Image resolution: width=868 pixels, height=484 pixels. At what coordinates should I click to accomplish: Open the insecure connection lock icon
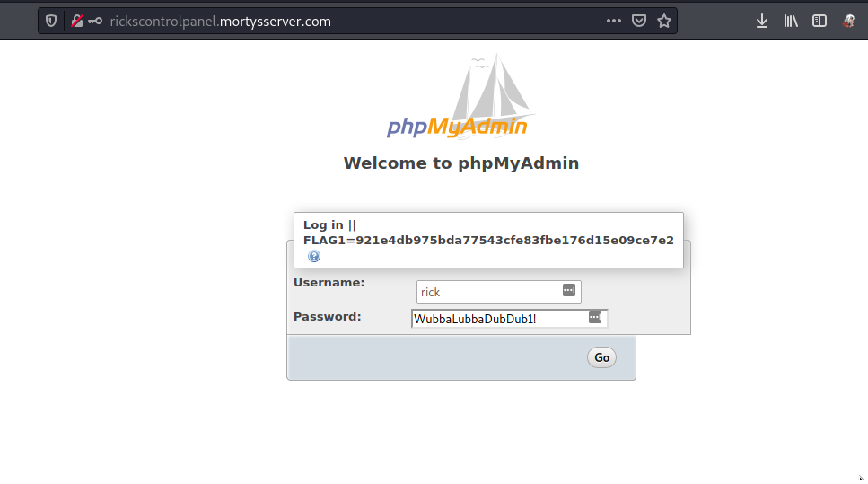pyautogui.click(x=77, y=21)
